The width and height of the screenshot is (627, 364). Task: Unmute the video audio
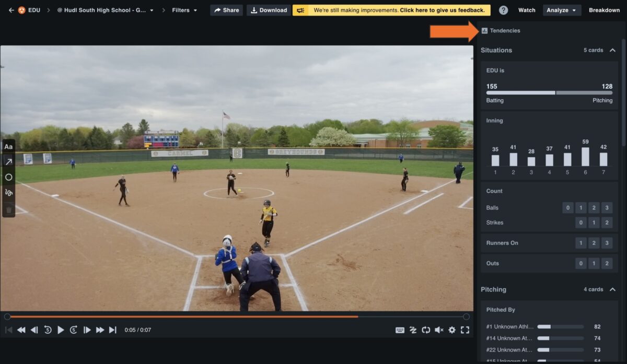(x=439, y=330)
